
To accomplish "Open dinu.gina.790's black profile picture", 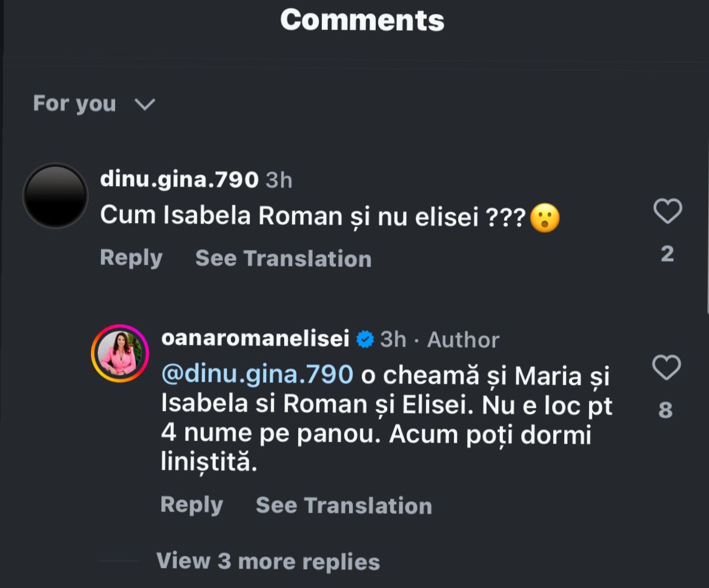I will click(x=55, y=196).
